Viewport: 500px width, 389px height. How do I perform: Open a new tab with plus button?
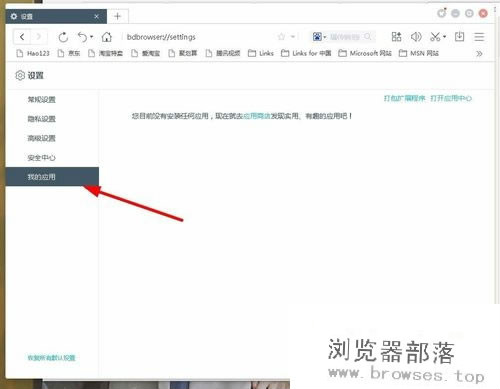(x=117, y=16)
